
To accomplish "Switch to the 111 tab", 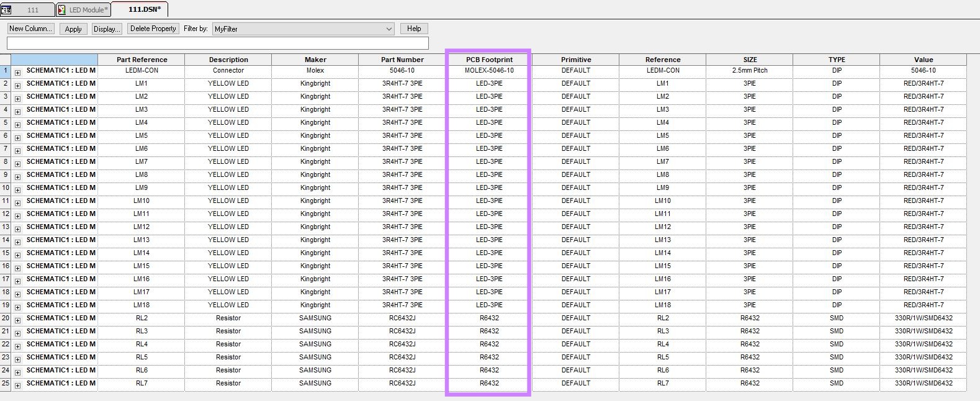I will [x=27, y=10].
